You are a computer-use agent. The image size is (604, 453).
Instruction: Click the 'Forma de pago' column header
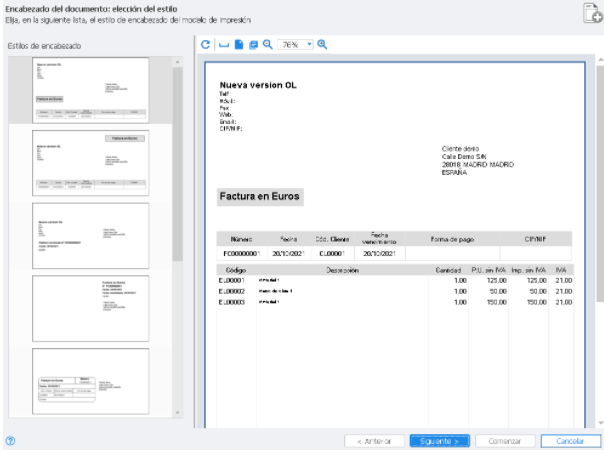[452, 239]
